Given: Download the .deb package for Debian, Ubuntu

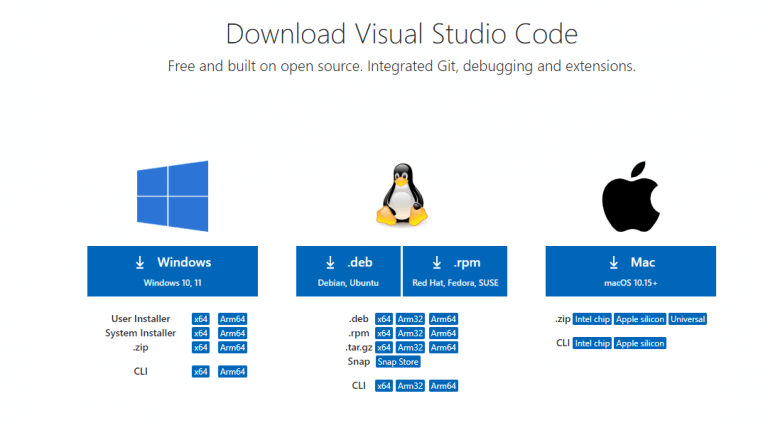Looking at the screenshot, I should (x=348, y=271).
